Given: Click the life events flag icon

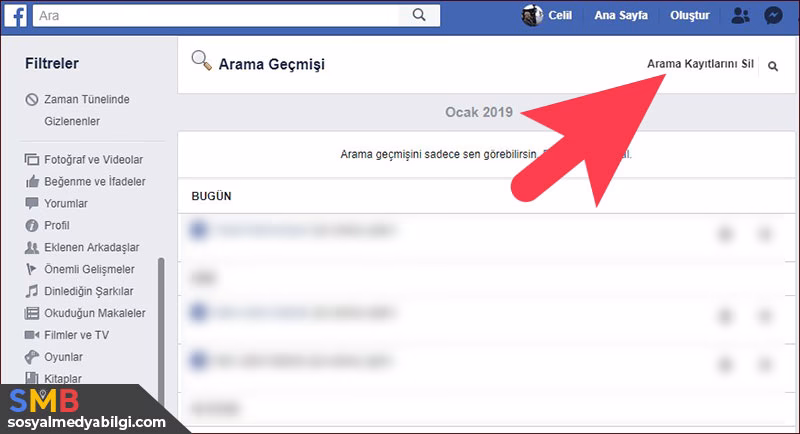Looking at the screenshot, I should point(32,269).
